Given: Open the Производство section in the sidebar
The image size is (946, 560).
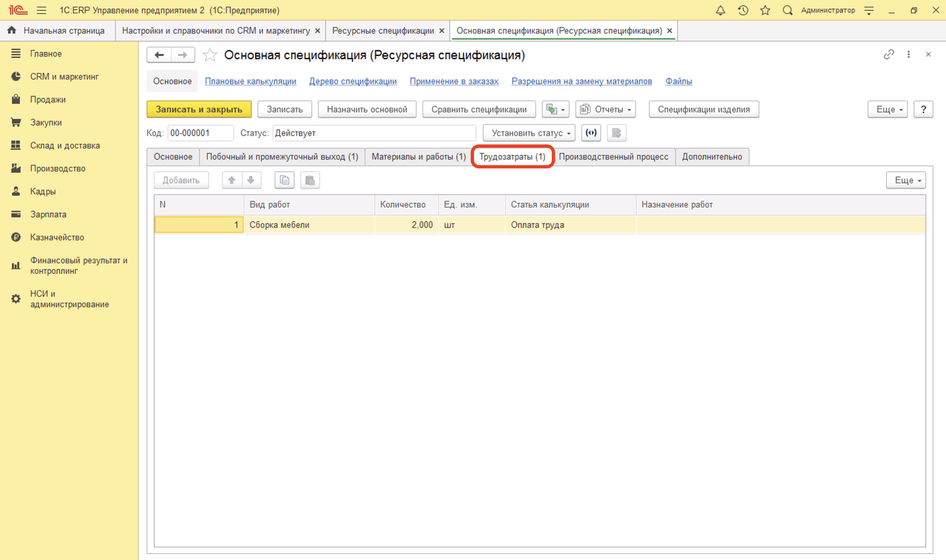Looking at the screenshot, I should point(58,168).
